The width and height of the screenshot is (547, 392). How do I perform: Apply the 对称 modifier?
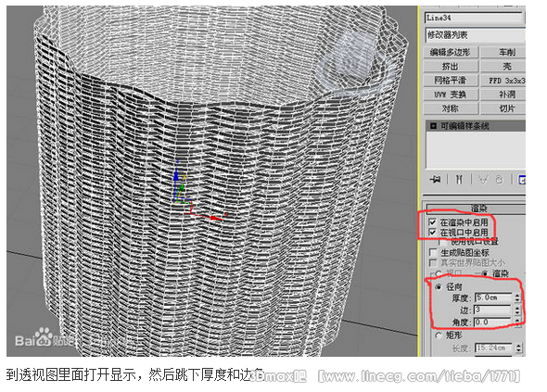(x=451, y=108)
